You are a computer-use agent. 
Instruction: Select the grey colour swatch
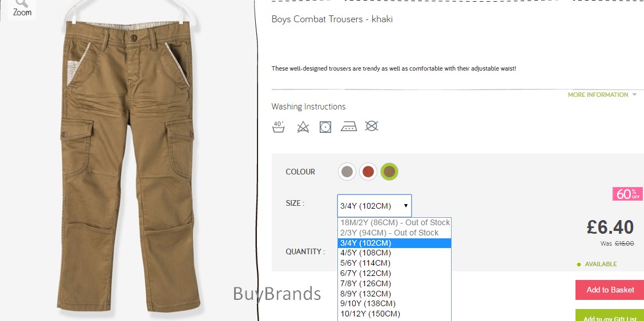[347, 172]
